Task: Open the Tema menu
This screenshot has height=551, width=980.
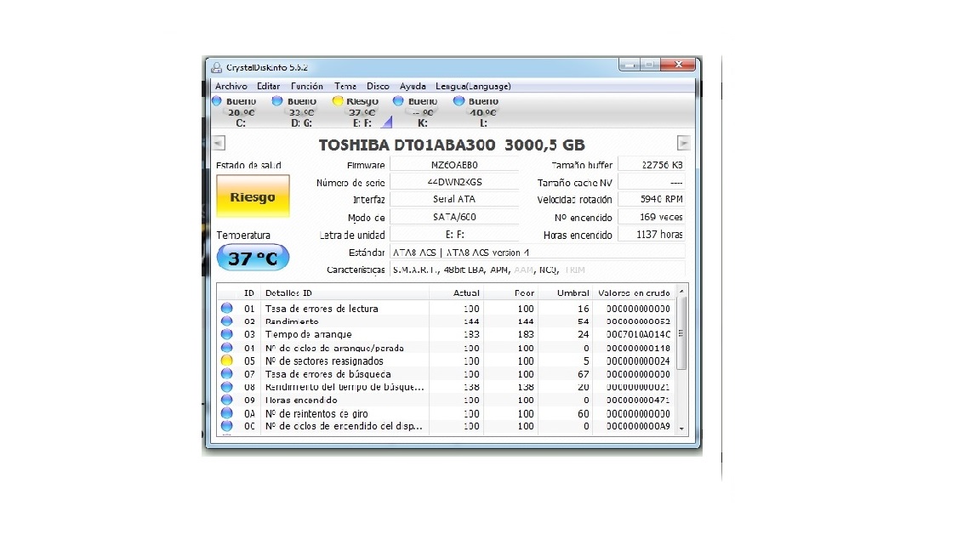Action: (x=345, y=86)
